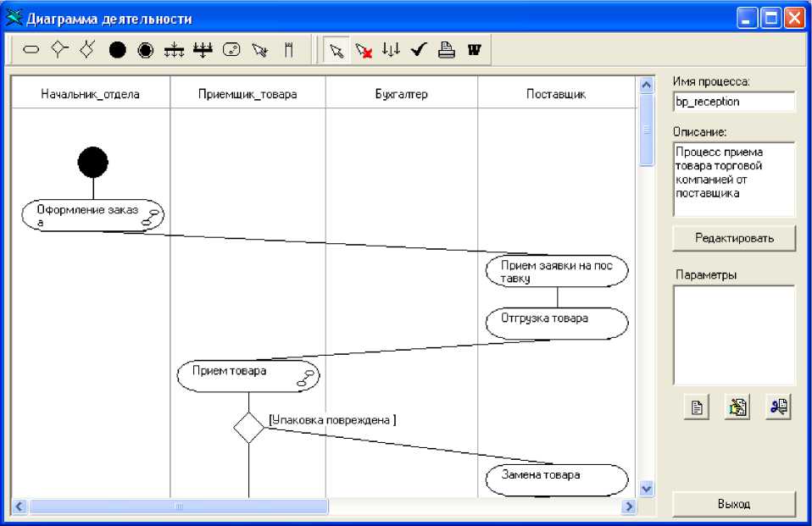The image size is (812, 526).
Task: Click the Параметры list box
Action: [734, 335]
